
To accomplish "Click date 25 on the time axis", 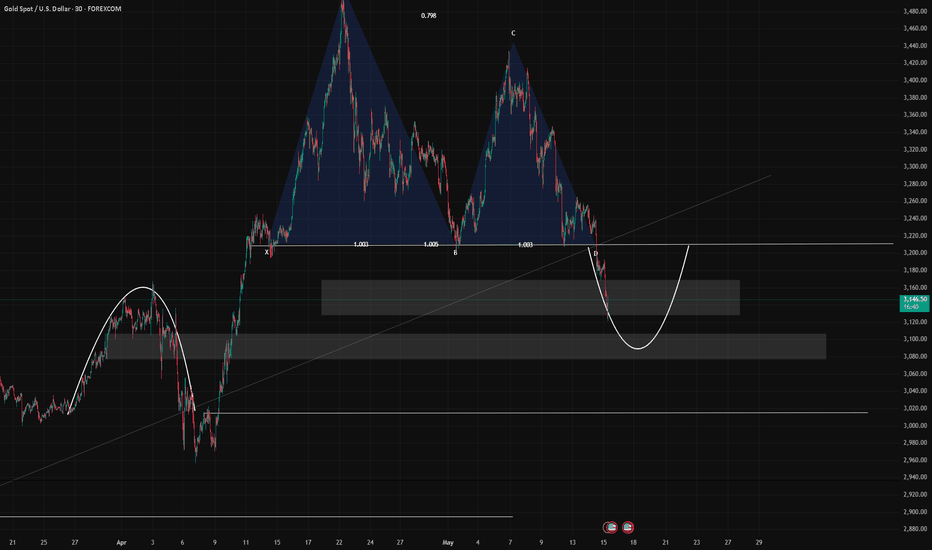I will point(43,542).
